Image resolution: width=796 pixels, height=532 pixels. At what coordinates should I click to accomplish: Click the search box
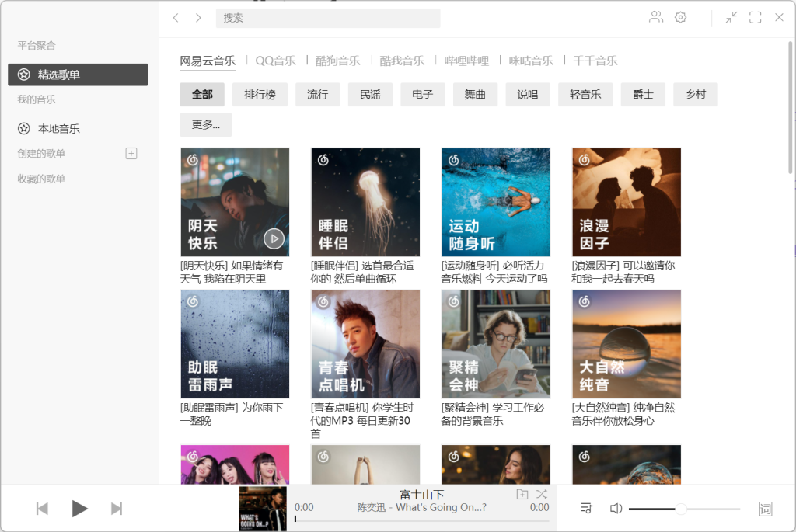coord(328,18)
